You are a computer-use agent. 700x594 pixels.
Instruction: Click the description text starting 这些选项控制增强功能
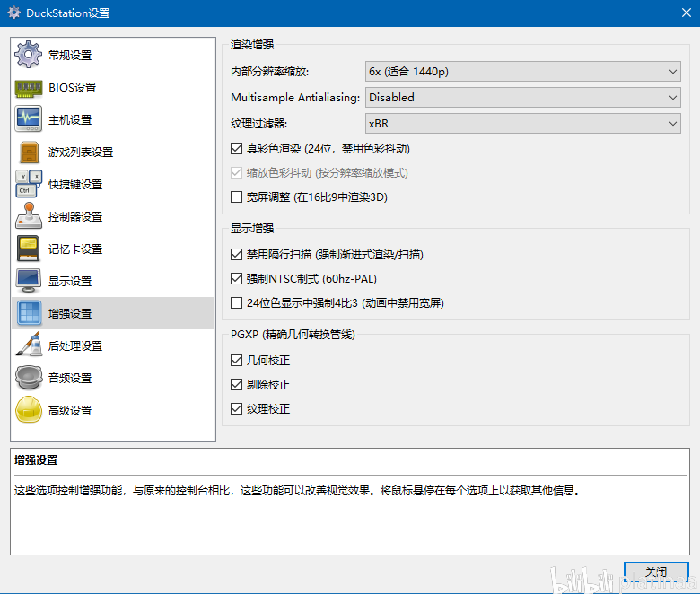point(297,491)
